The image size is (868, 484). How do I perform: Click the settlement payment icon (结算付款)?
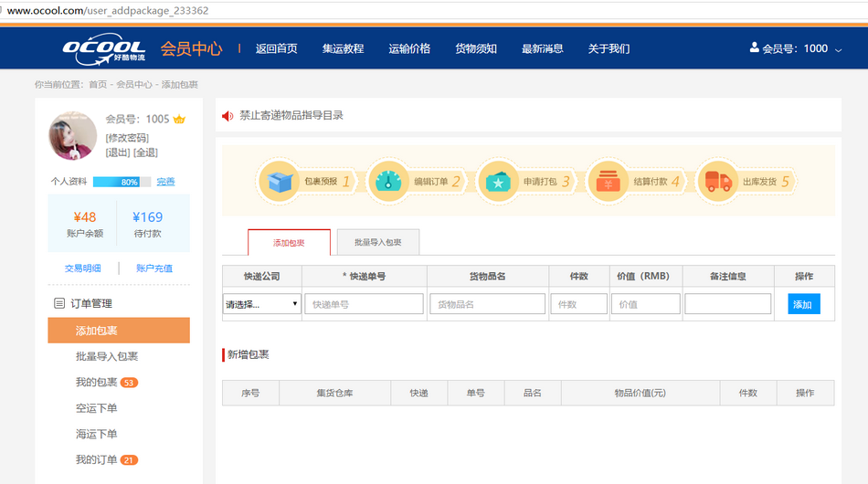point(608,182)
